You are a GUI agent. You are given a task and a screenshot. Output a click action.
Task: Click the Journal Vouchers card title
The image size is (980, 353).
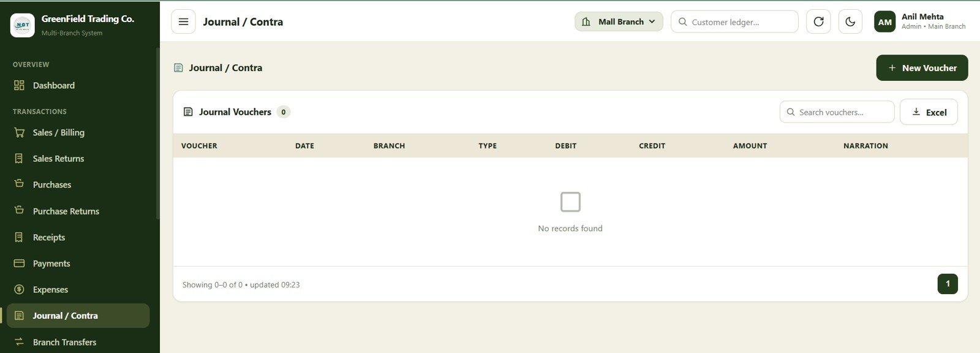point(235,112)
